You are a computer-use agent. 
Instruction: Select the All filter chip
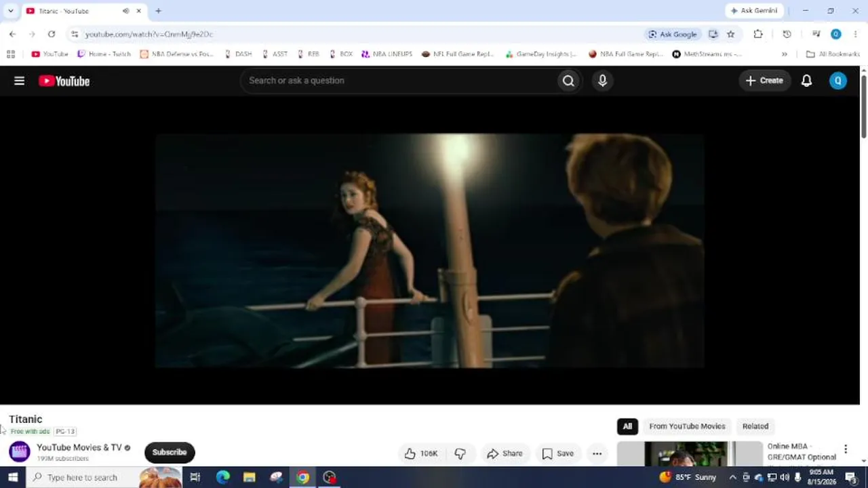pyautogui.click(x=627, y=426)
